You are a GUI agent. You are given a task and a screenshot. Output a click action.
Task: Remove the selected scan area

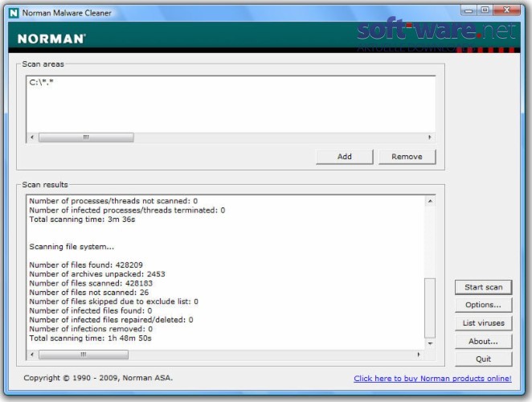[407, 157]
